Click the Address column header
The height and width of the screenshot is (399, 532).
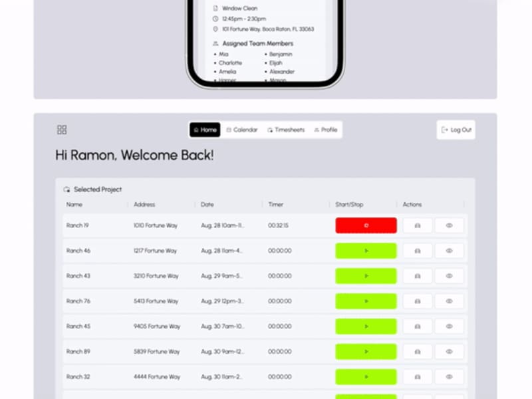point(144,205)
